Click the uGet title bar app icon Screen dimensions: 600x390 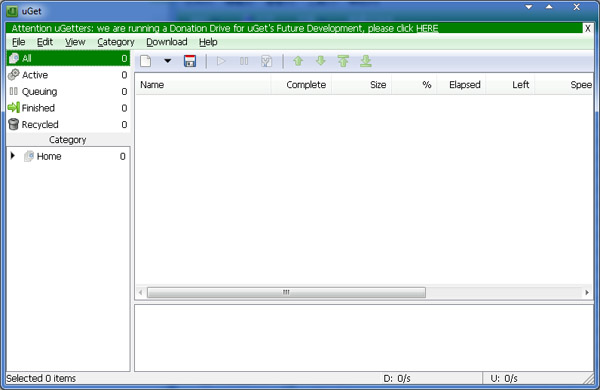[x=12, y=11]
